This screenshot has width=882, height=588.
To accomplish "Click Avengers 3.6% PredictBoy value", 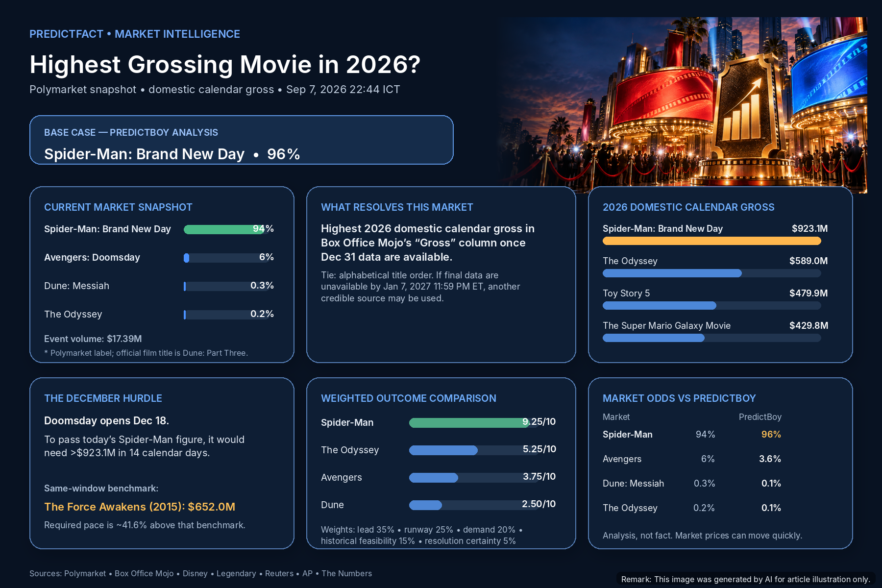I will coord(770,459).
